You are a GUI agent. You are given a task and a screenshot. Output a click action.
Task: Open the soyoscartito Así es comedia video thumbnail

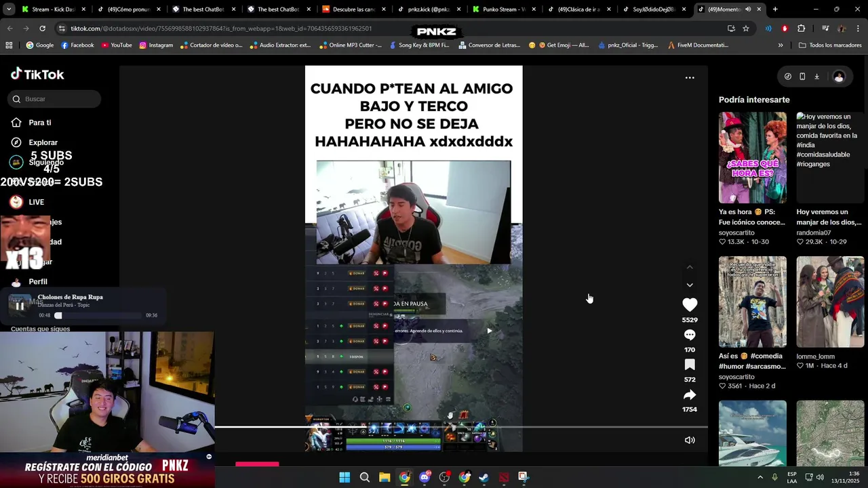753,302
